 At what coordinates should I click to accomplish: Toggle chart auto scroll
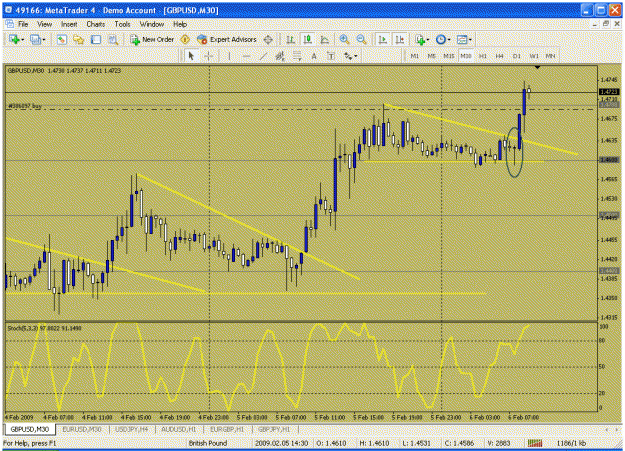click(x=383, y=39)
